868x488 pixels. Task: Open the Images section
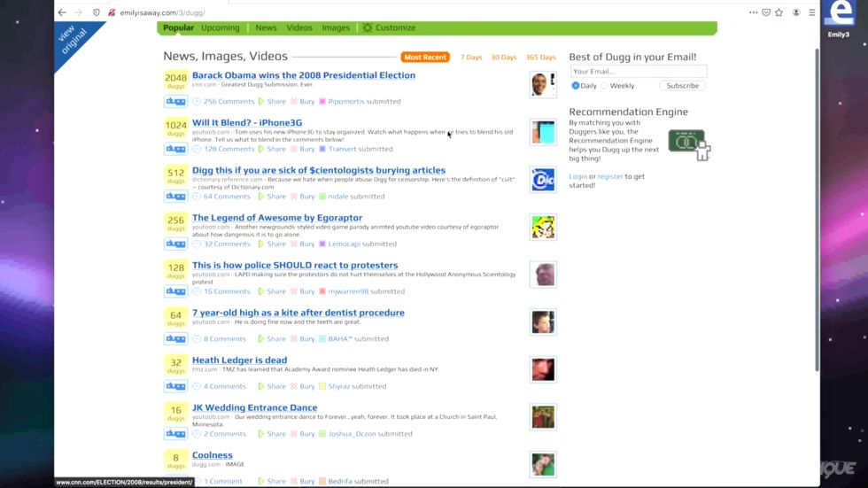[x=336, y=27]
